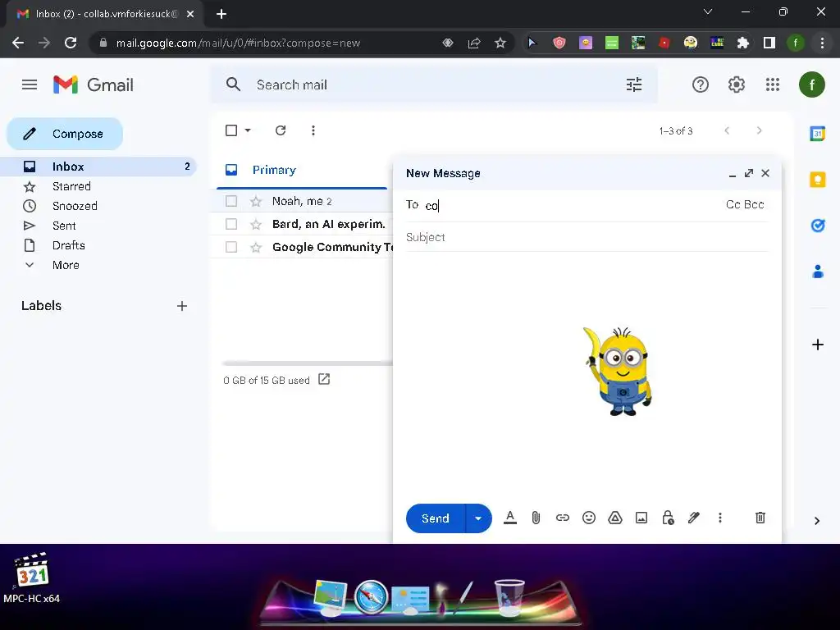840x630 pixels.
Task: Open Sent folder
Action: click(64, 226)
